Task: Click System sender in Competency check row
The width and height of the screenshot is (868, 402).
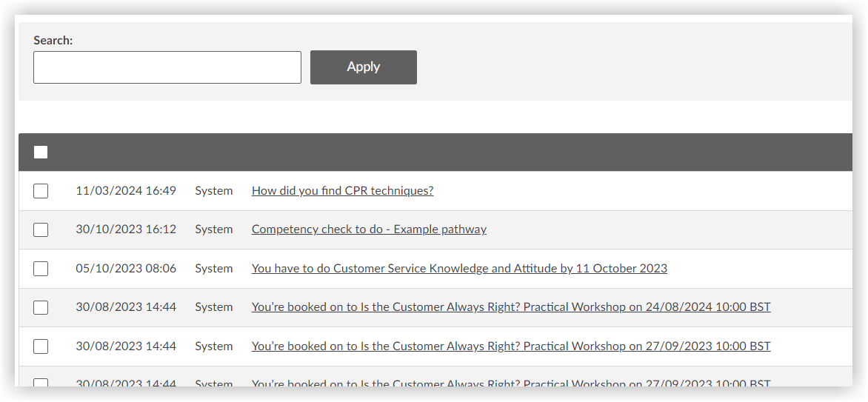Action: tap(214, 230)
